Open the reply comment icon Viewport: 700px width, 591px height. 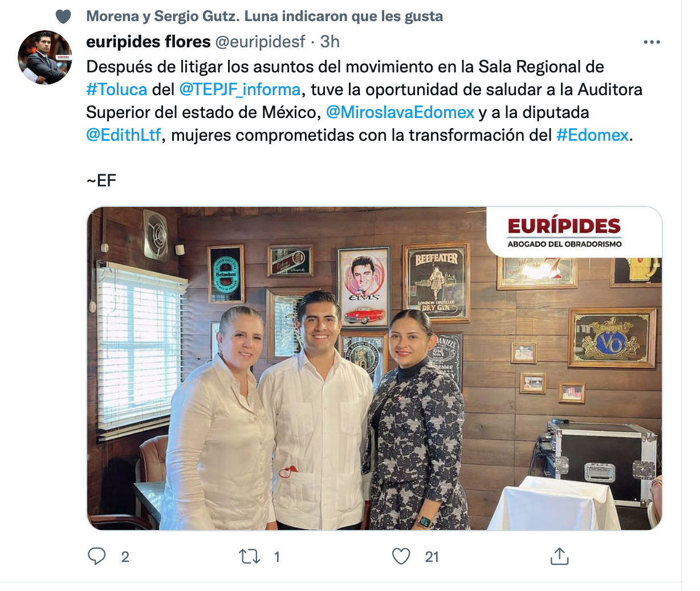(97, 556)
